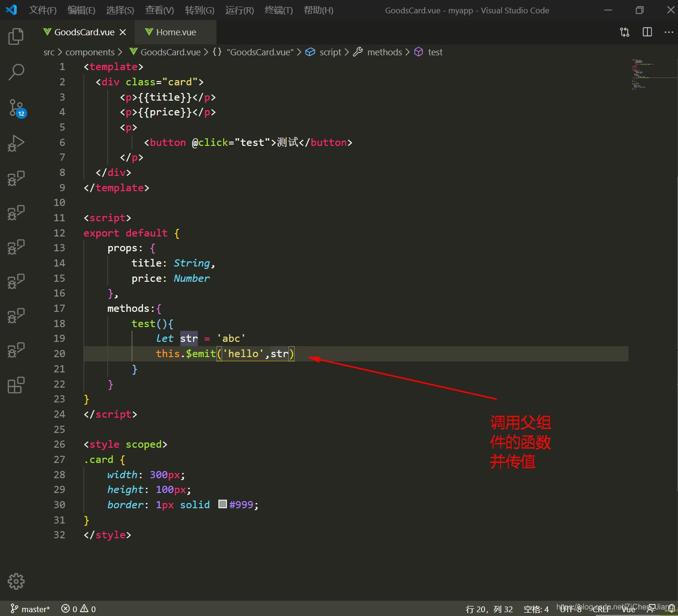The image size is (678, 616).
Task: Click the Vue file icon in breadcrumbs
Action: point(133,51)
